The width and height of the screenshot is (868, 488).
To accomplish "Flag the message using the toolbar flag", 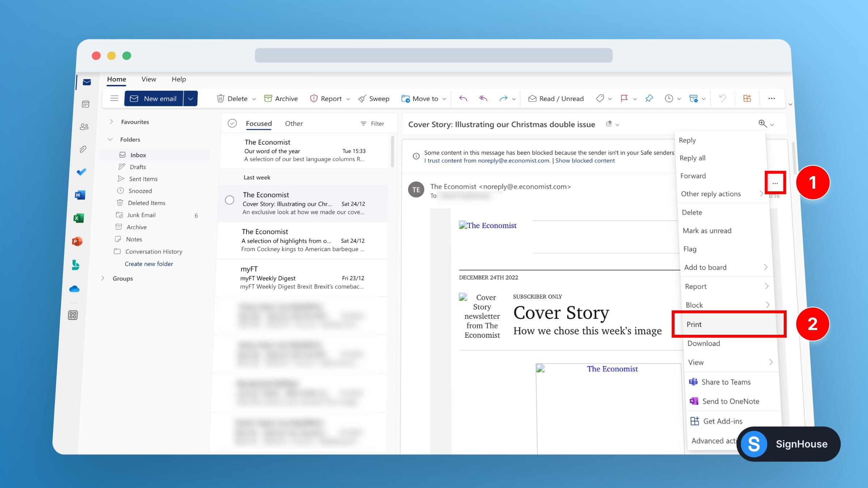I will 624,98.
